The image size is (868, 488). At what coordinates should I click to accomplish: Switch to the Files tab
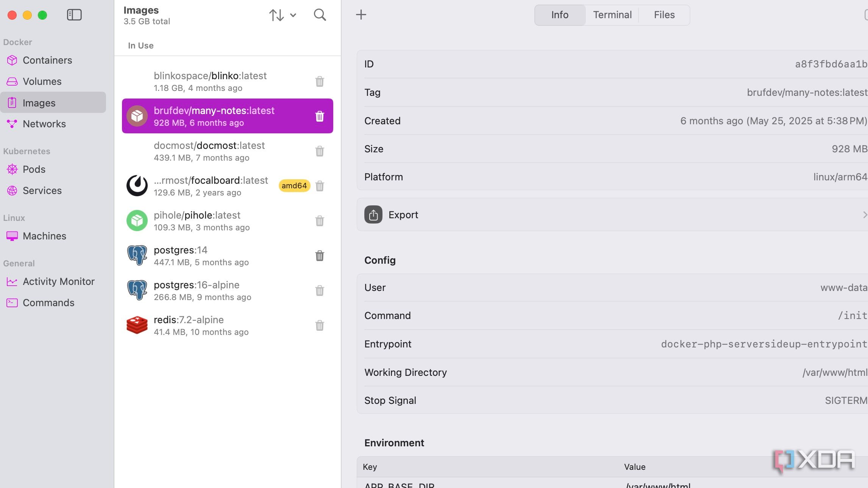pos(664,15)
